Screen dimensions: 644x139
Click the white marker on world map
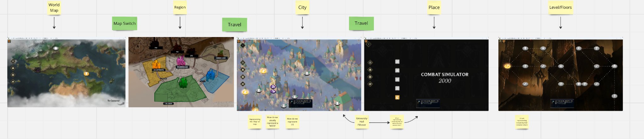56,48
